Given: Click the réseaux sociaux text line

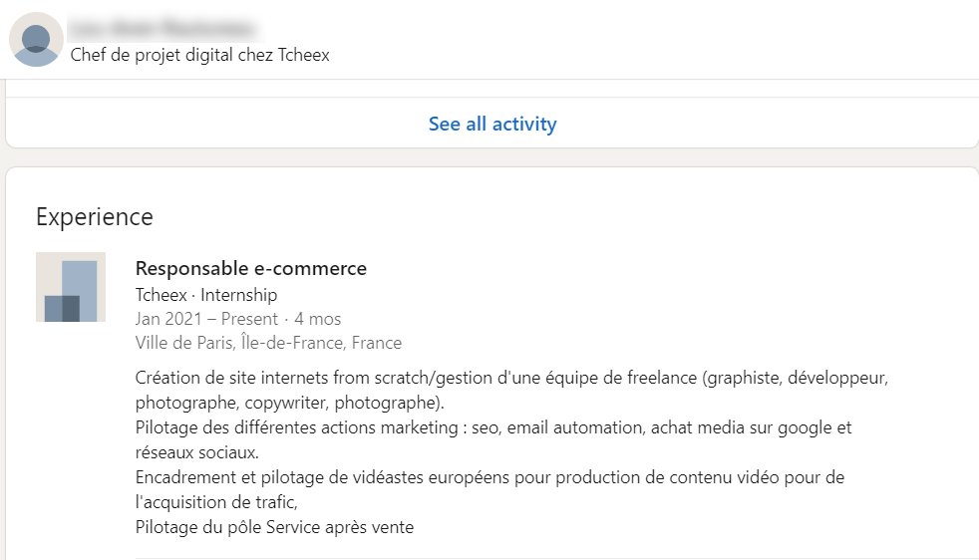Looking at the screenshot, I should 182,452.
